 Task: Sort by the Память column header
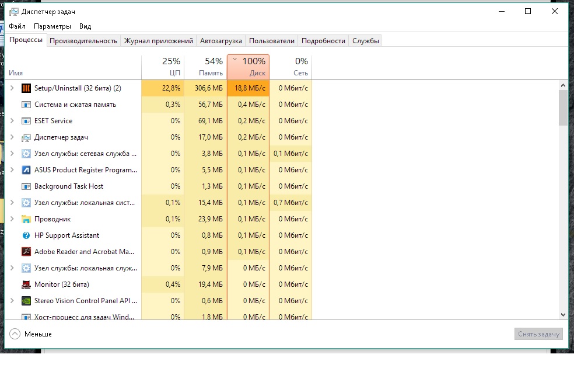[205, 67]
